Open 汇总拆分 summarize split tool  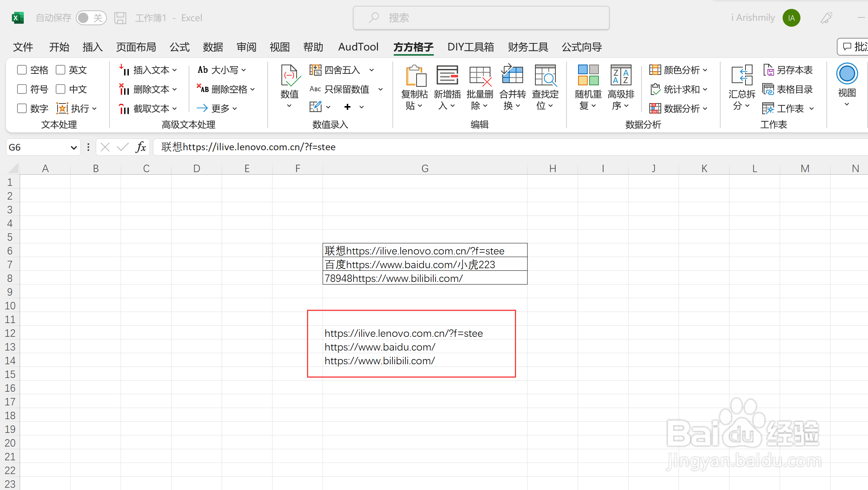coord(742,88)
